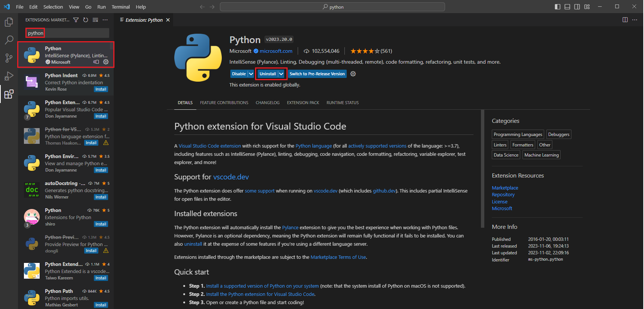Open manage gear next to pre-release button
The image size is (644, 309).
[x=353, y=74]
